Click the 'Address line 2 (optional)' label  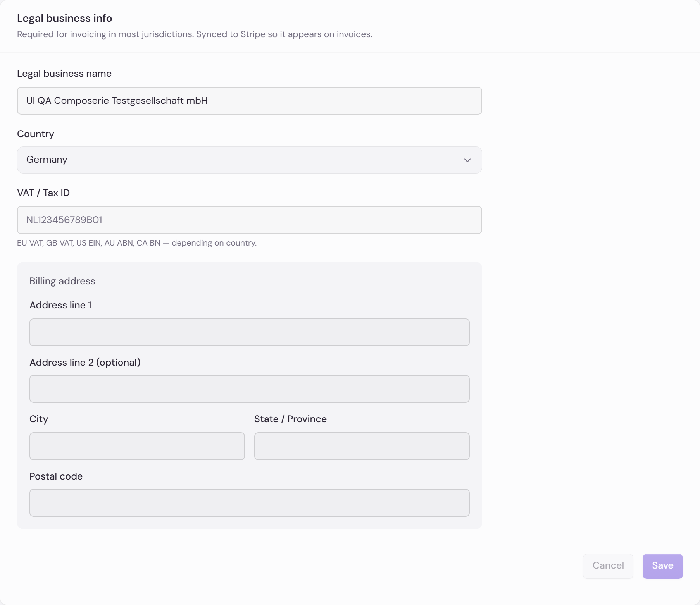coord(85,363)
